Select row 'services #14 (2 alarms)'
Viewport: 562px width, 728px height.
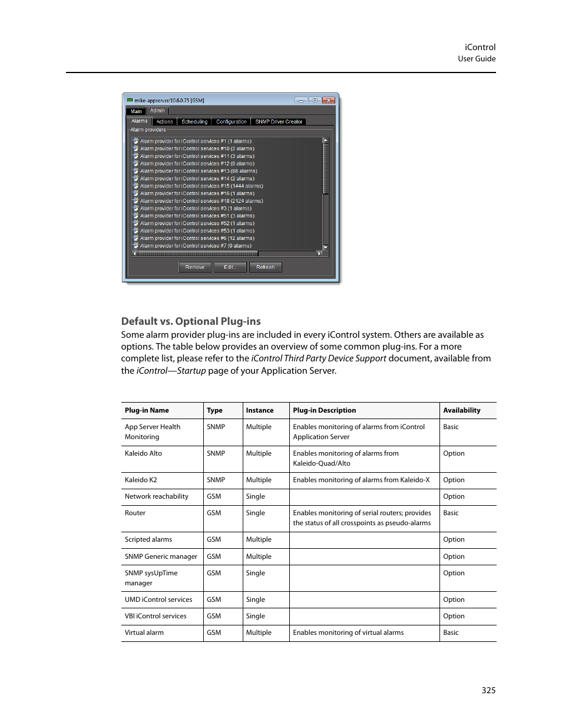pos(227,179)
